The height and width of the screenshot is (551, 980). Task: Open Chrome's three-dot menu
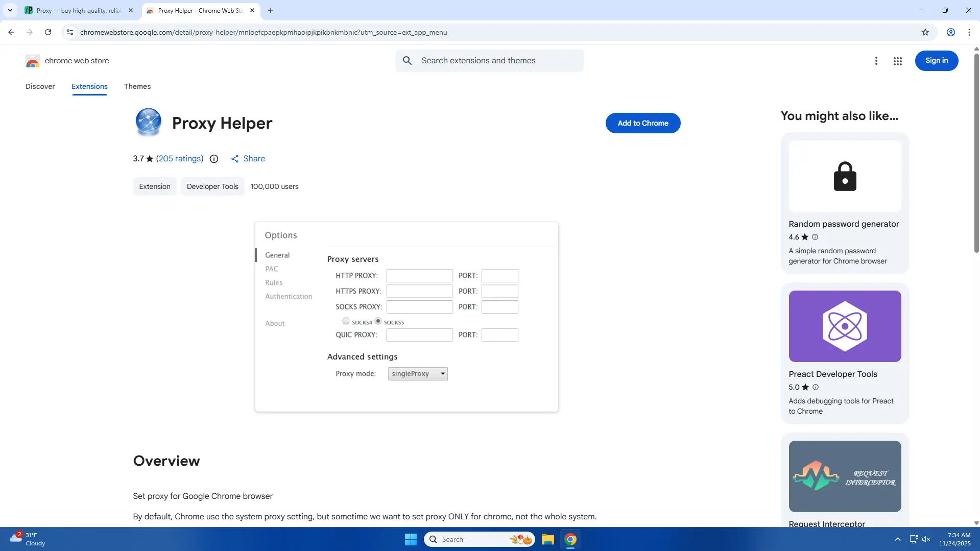(969, 32)
